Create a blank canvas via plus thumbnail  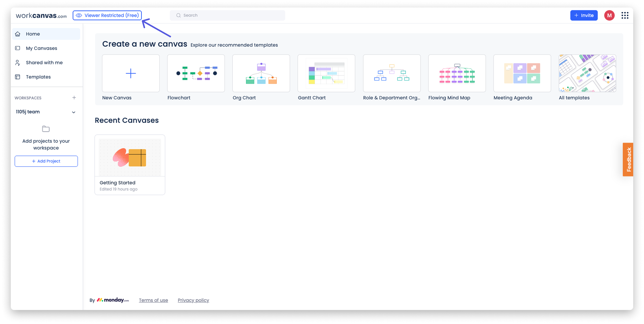131,73
